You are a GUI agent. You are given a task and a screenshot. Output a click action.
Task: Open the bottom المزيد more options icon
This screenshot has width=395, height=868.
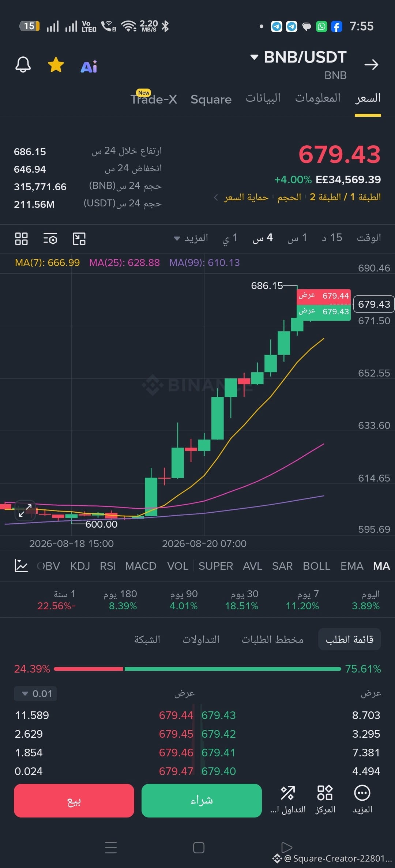coord(362,800)
